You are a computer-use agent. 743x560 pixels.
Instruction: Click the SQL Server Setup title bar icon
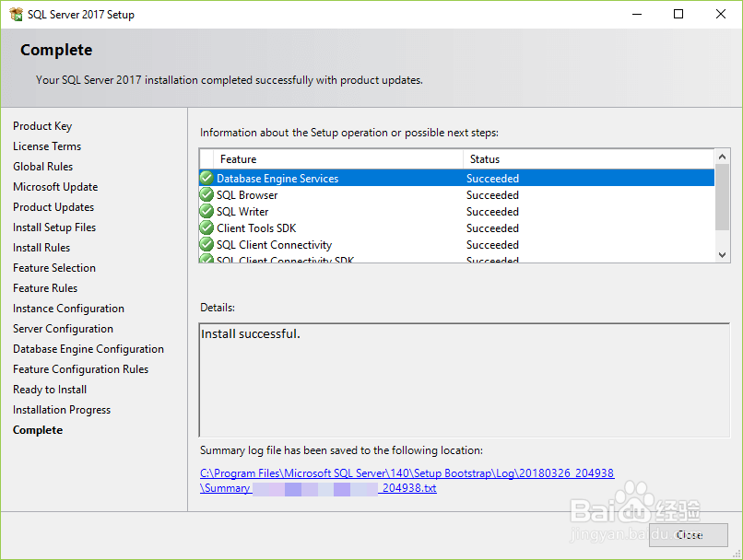pos(16,14)
